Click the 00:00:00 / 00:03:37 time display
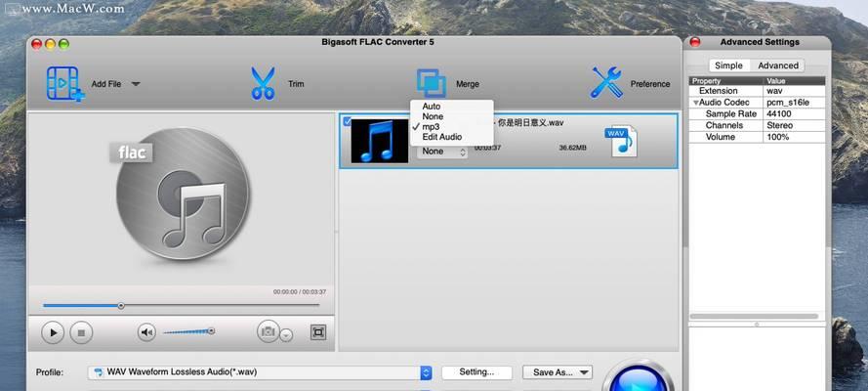The image size is (868, 391). point(300,292)
